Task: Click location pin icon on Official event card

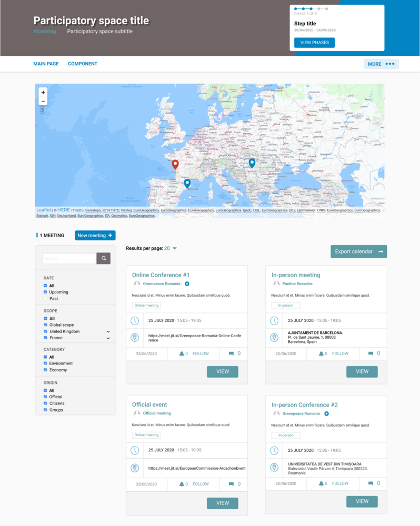Action: (135, 468)
